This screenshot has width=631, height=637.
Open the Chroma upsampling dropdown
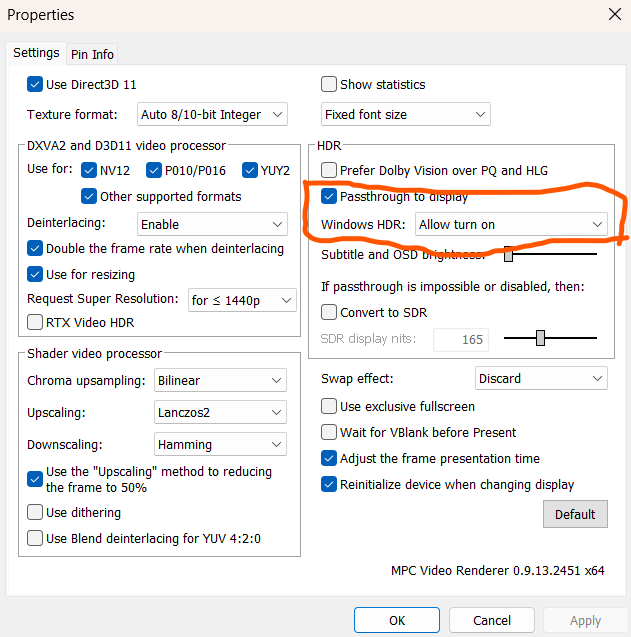click(x=220, y=380)
